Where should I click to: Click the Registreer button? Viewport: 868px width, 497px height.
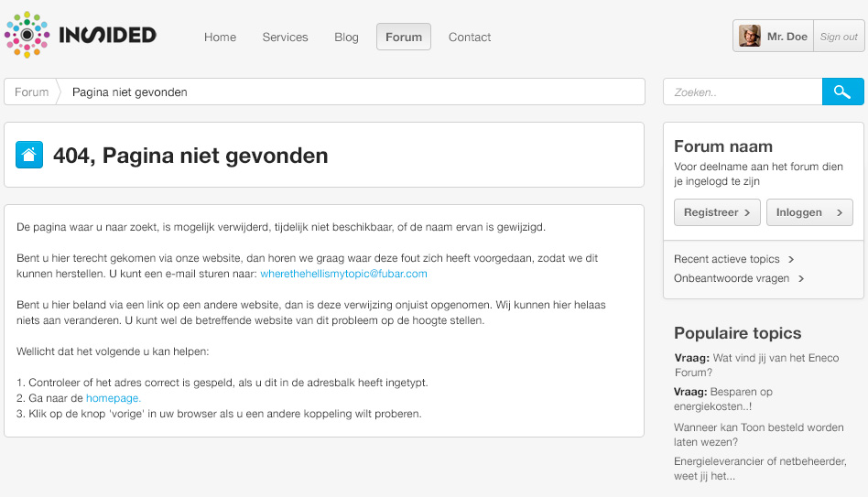[x=717, y=212]
